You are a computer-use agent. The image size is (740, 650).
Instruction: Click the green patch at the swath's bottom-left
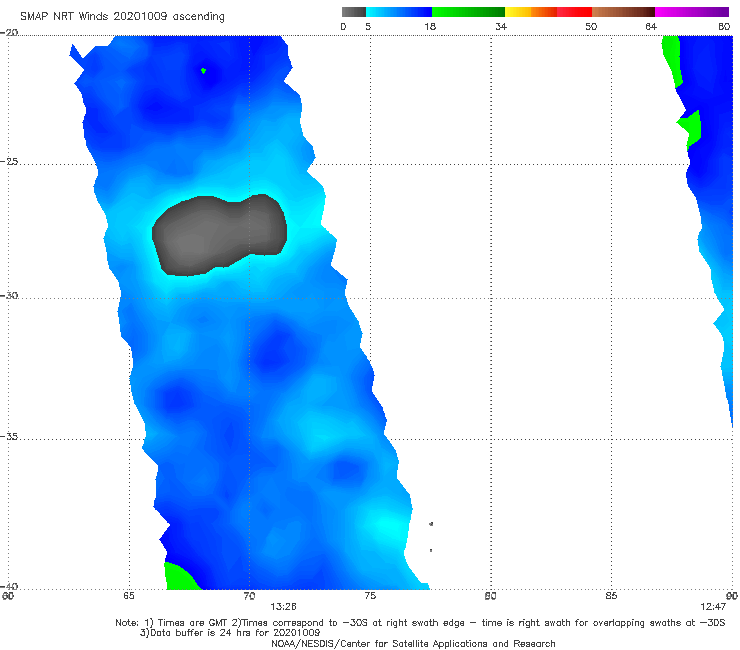click(x=181, y=576)
